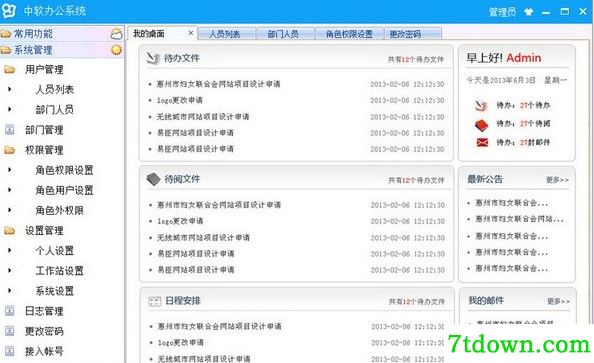Select 角色用户设置 in the tree
Viewport: 594px width, 363px height.
pyautogui.click(x=64, y=190)
